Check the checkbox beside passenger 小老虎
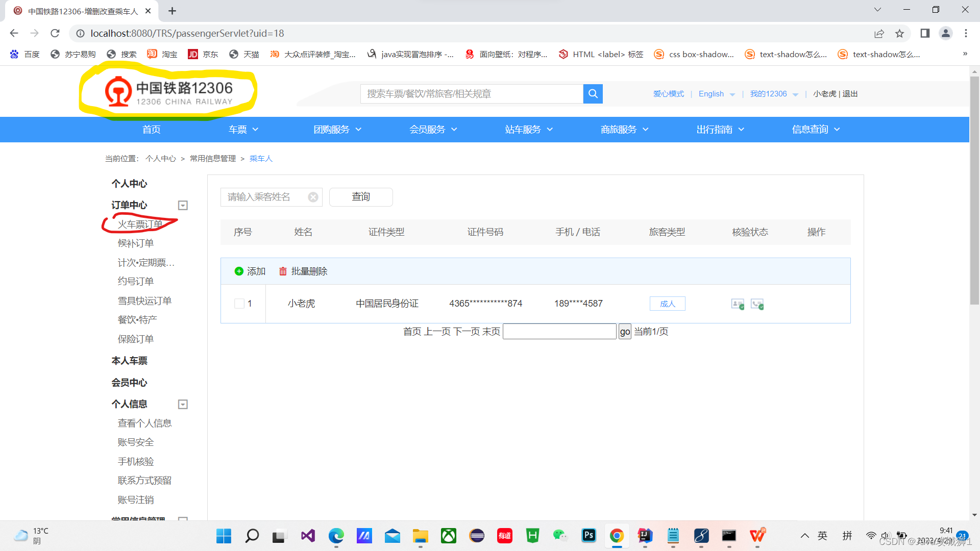The image size is (980, 551). 238,303
